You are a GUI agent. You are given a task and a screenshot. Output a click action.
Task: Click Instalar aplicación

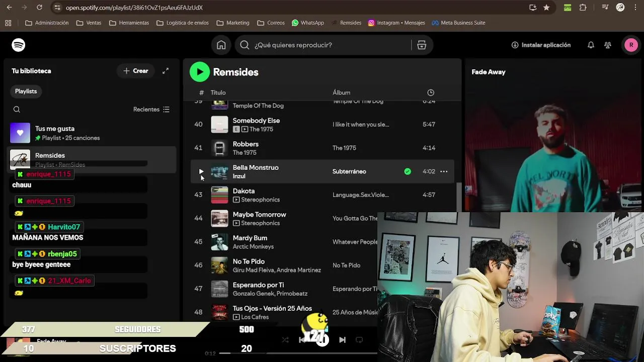point(541,45)
